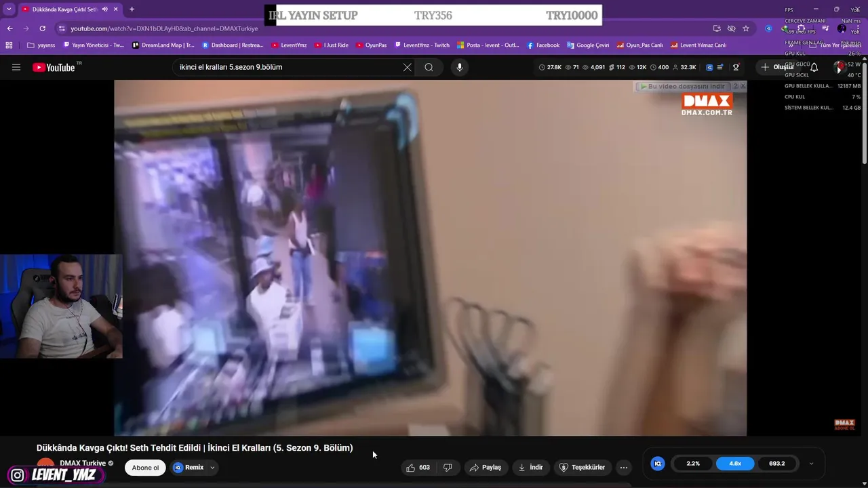Click the install app icon in address bar
Viewport: 868px width, 488px height.
pos(717,28)
